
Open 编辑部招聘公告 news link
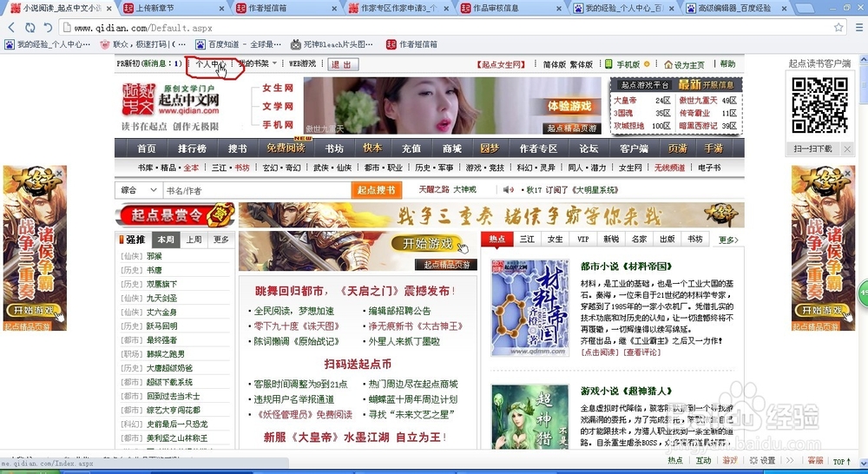(x=399, y=311)
